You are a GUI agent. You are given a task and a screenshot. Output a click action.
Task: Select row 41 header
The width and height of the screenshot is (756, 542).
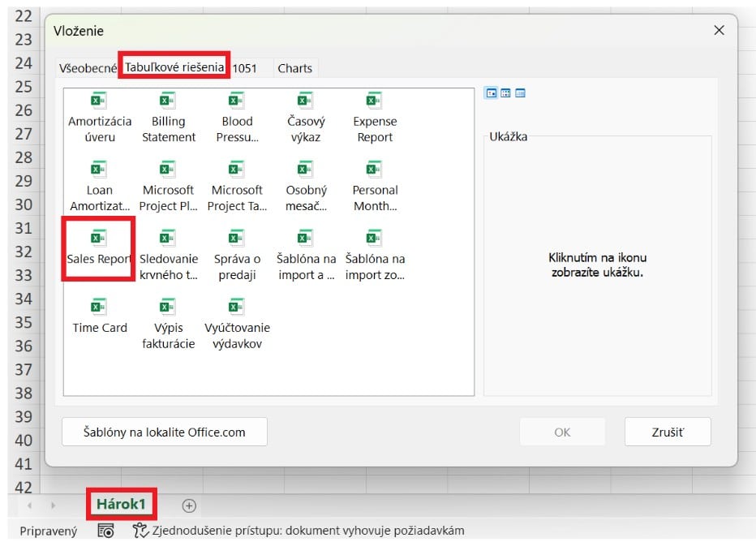point(24,464)
